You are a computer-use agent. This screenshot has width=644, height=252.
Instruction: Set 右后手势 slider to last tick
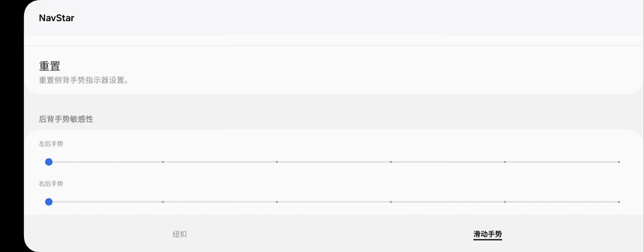(619, 202)
